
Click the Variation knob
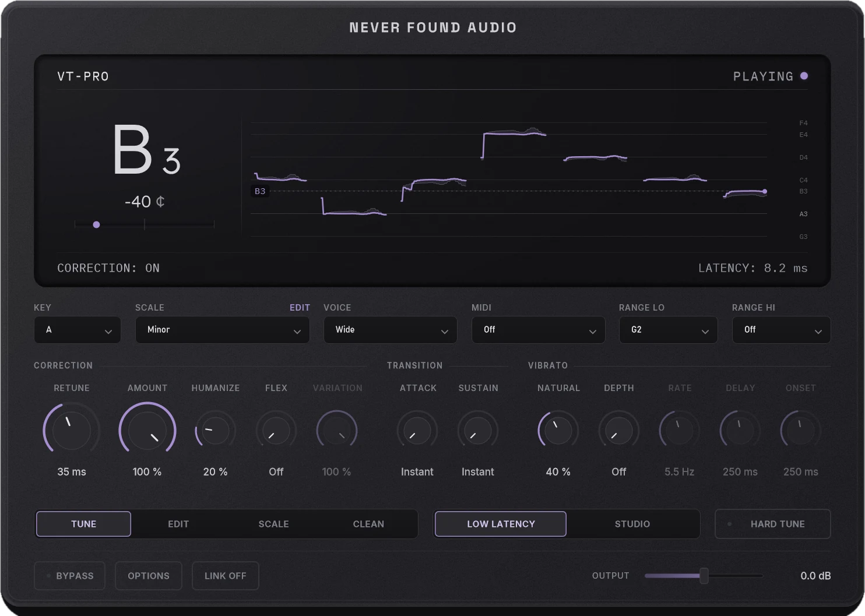336,431
